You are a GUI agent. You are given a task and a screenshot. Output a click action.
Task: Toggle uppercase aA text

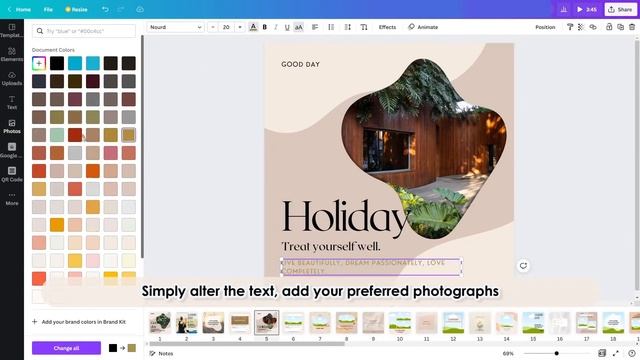point(299,27)
